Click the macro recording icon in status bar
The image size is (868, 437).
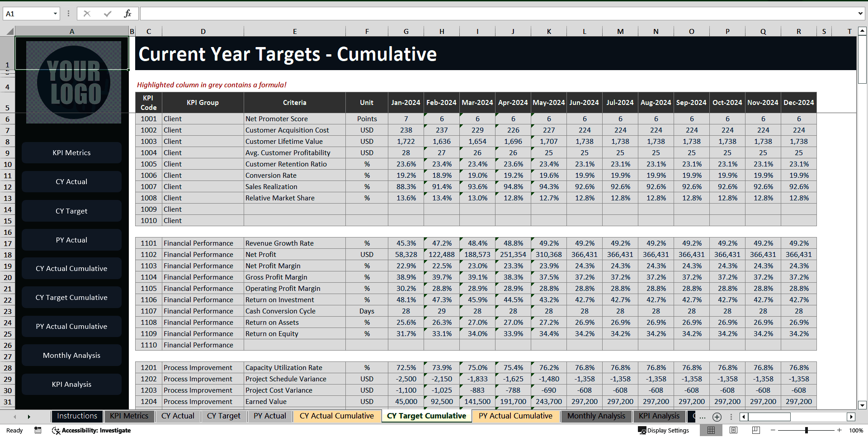(38, 430)
